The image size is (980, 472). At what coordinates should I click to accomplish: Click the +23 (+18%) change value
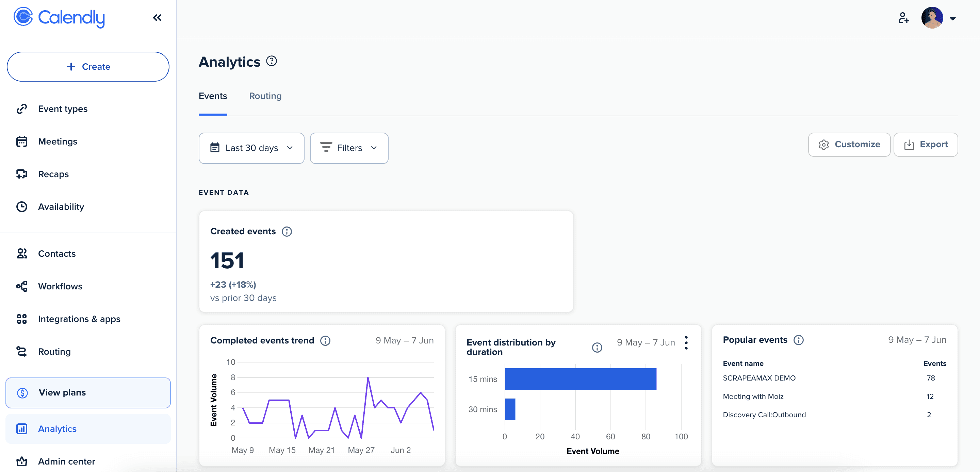point(233,285)
